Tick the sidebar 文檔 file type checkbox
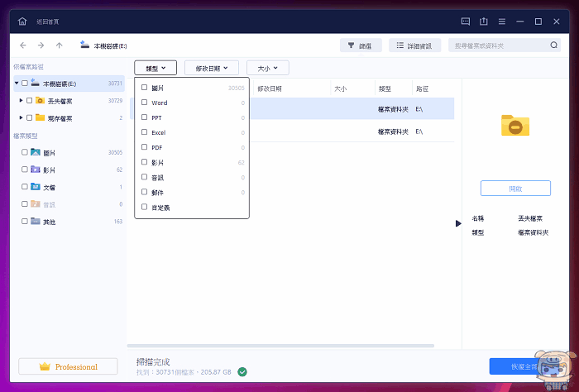The image size is (579, 392). (24, 187)
